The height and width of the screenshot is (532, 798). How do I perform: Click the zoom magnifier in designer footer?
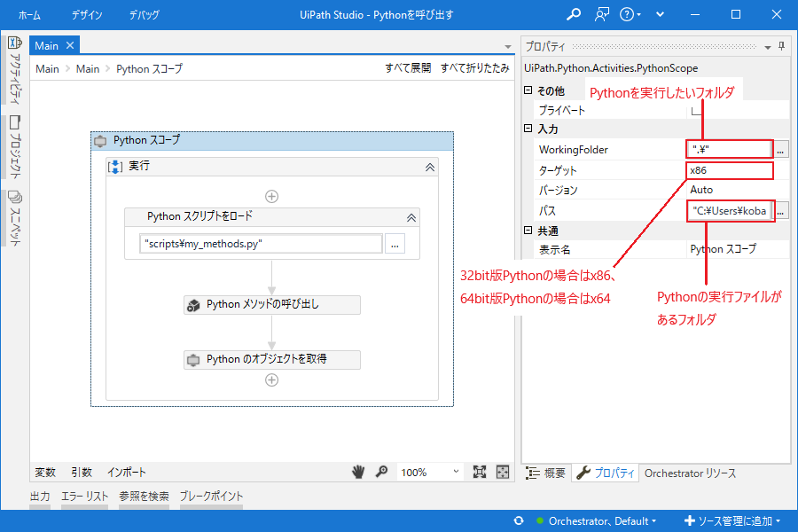point(381,472)
